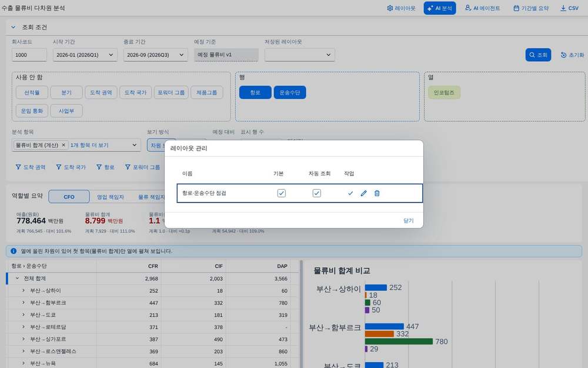Viewport: 588px width, 368px height.
Task: Click the 분기 unused dimension chip
Action: click(66, 92)
